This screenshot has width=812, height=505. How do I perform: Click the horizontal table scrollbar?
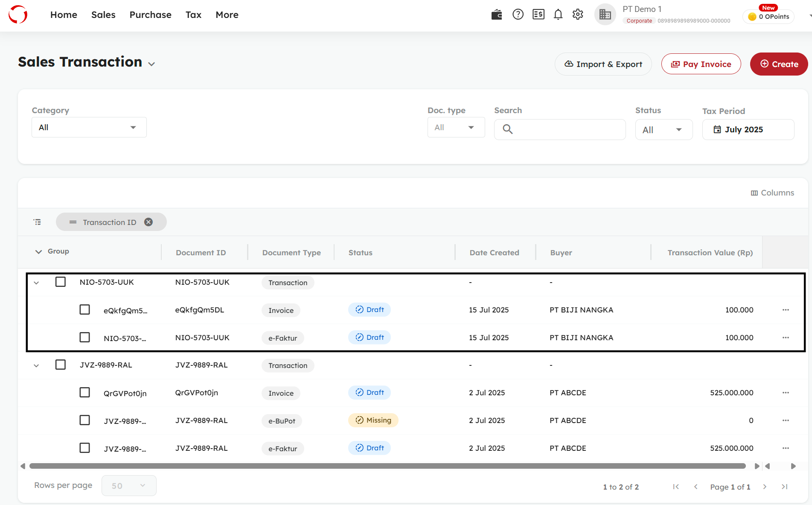click(x=387, y=466)
